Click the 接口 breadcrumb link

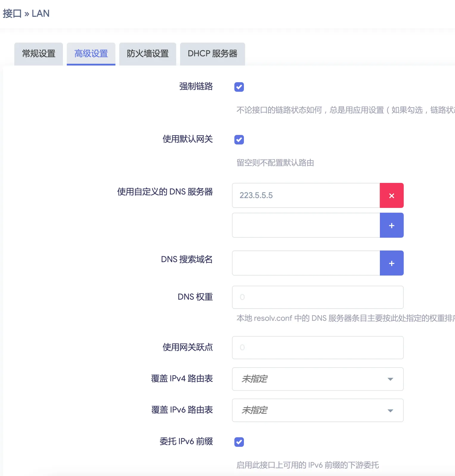(x=12, y=14)
